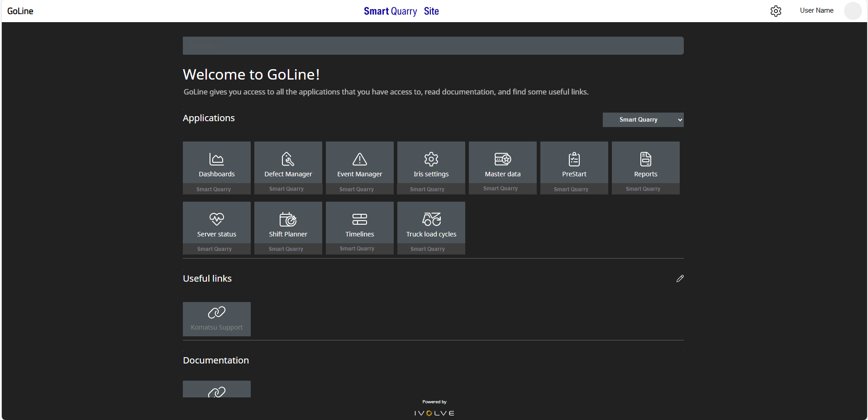868x420 pixels.
Task: Open the Event Manager warning icon
Action: 360,159
